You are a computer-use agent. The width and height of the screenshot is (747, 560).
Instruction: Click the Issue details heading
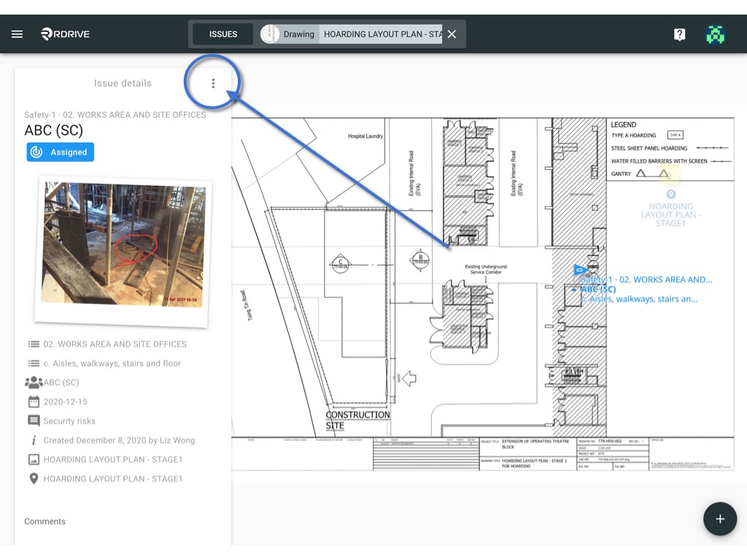[123, 83]
